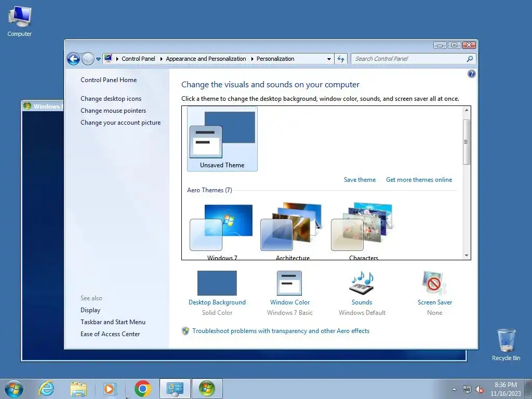Open the Recycle Bin on desktop
The image size is (532, 399).
tap(506, 344)
